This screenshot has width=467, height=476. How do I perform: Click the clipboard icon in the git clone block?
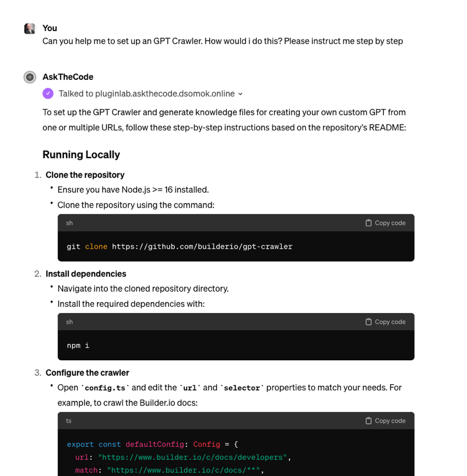pos(368,223)
